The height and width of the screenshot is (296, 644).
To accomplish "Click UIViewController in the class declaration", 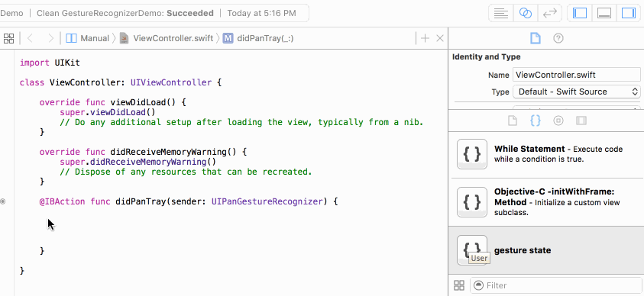I will tap(171, 82).
